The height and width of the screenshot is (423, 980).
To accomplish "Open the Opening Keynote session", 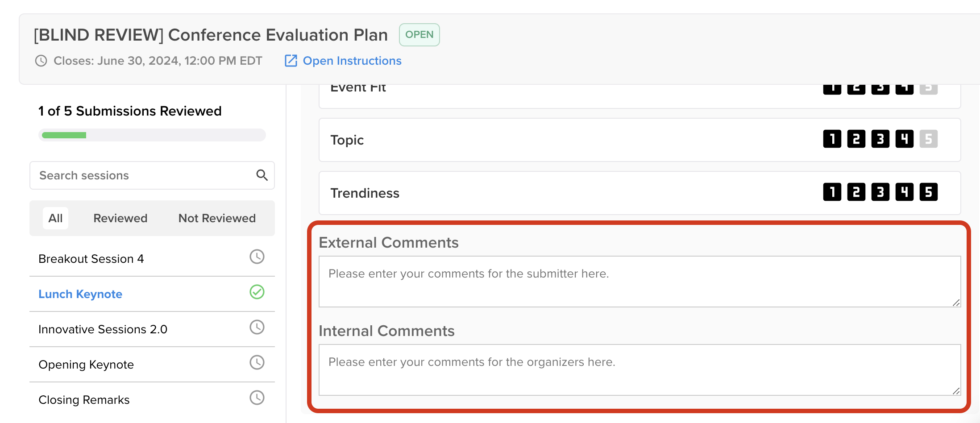I will pyautogui.click(x=86, y=364).
